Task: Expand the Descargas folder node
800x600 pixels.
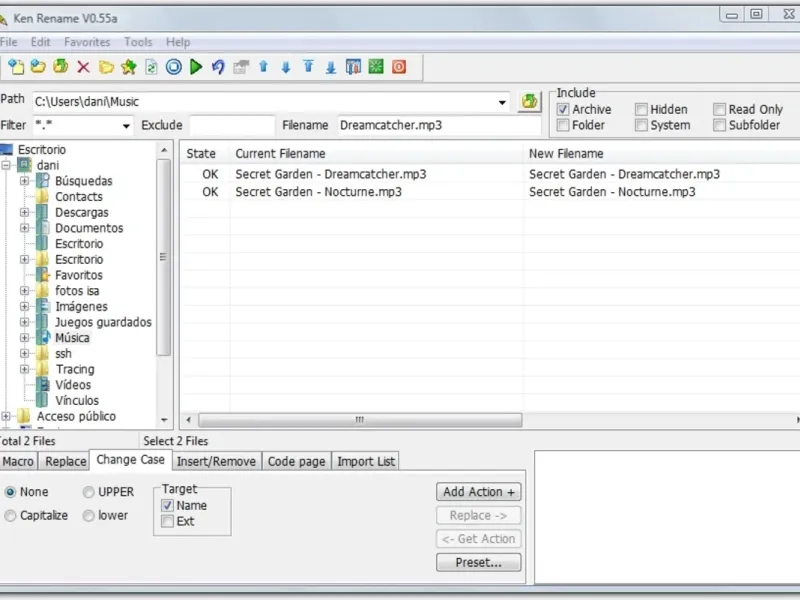Action: click(24, 212)
